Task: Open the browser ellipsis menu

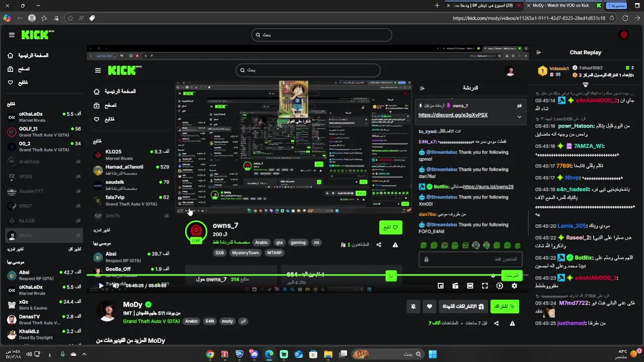Action: click(x=20, y=18)
